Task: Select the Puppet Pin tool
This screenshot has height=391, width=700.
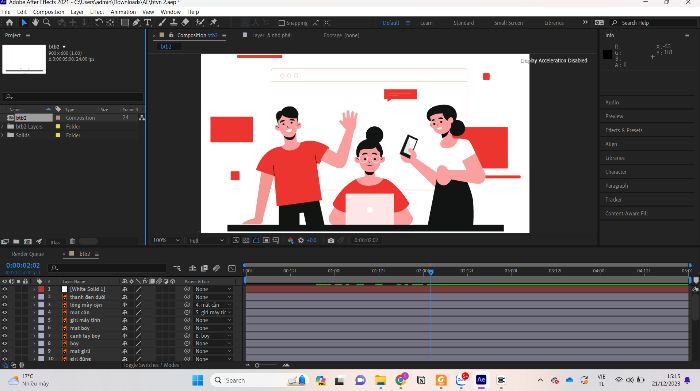Action: [214, 22]
